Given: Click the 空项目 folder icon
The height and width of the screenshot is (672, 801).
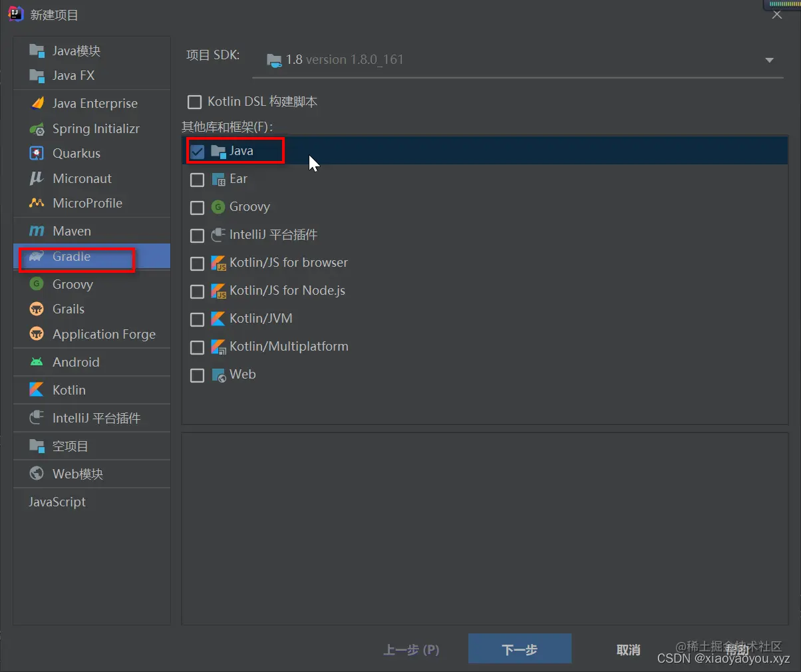Looking at the screenshot, I should 37,446.
